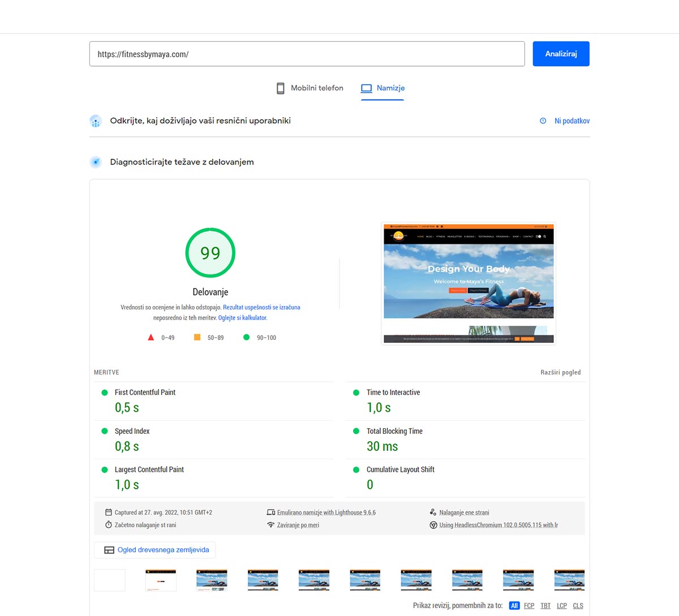Viewport: 679px width, 616px height.
Task: Click the Analiziraj button
Action: tap(561, 54)
